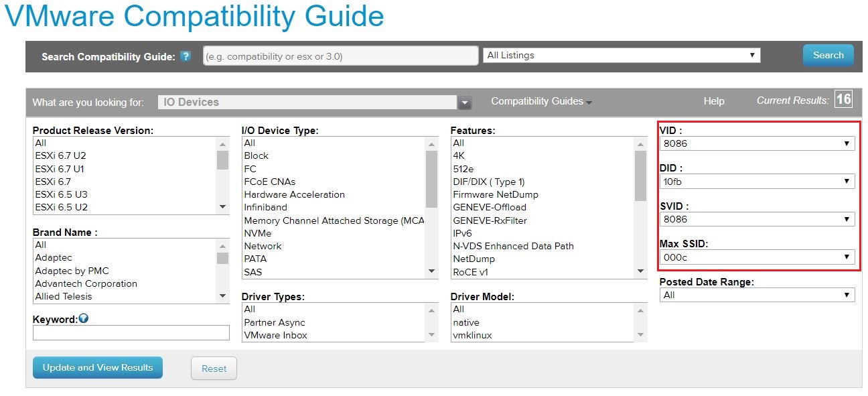Image resolution: width=868 pixels, height=396 pixels.
Task: Expand the Compatibility Guides menu
Action: [x=541, y=101]
